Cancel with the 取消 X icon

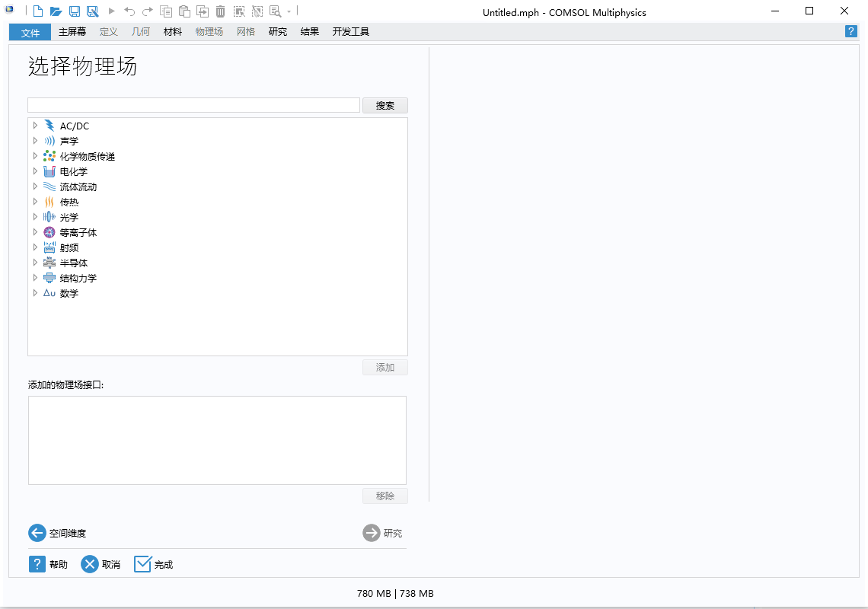pyautogui.click(x=90, y=564)
